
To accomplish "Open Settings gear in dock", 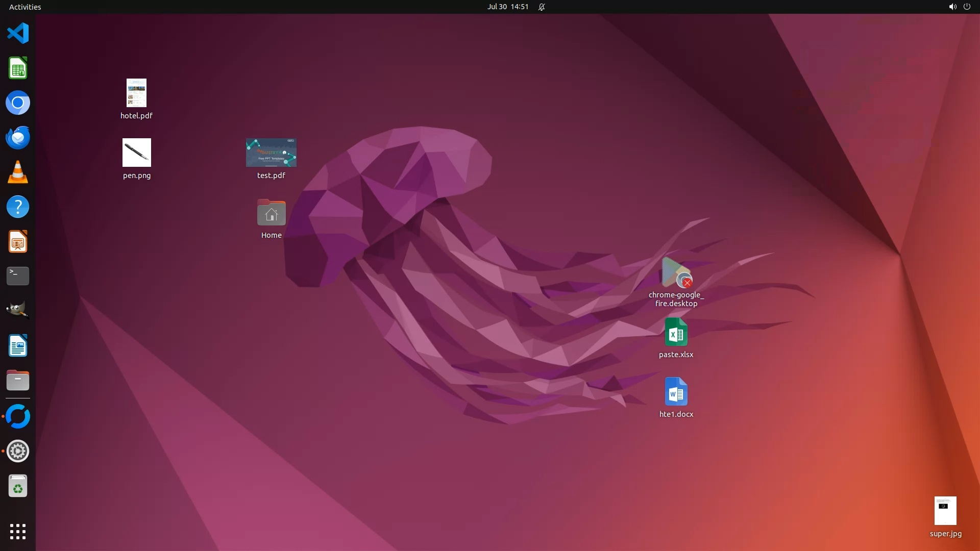I will [18, 451].
